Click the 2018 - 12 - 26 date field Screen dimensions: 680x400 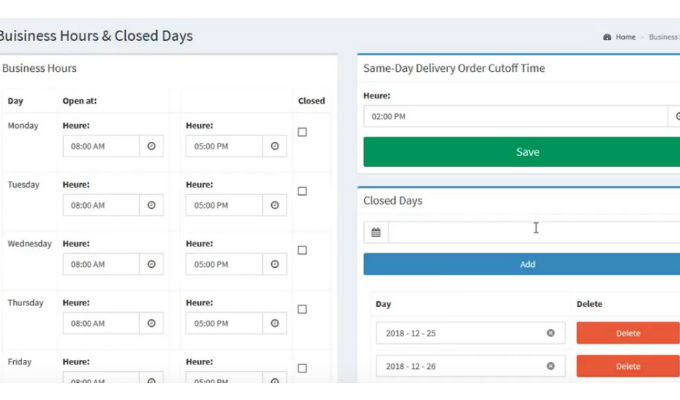pyautogui.click(x=471, y=366)
